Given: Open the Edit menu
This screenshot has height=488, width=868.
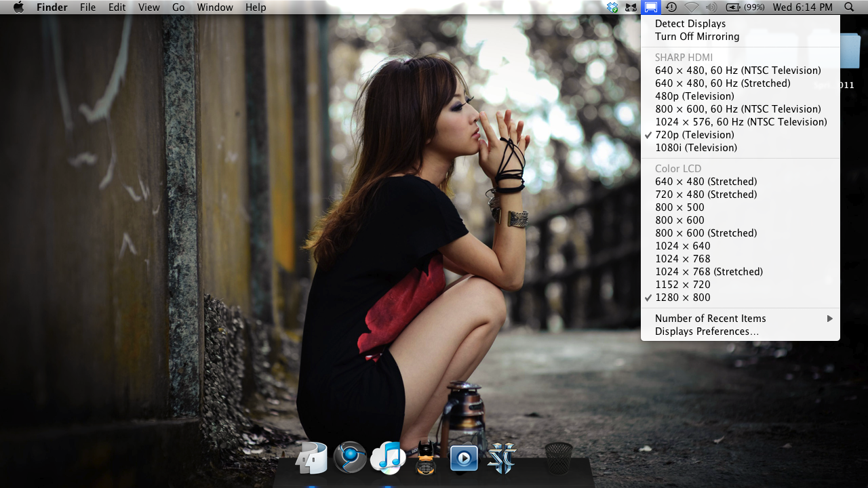Looking at the screenshot, I should coord(117,7).
